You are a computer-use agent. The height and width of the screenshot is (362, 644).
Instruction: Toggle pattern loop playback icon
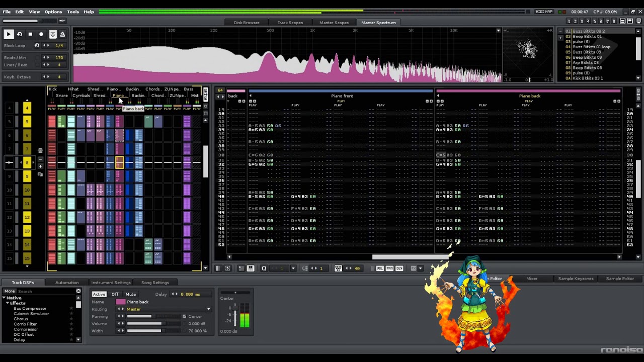pos(19,34)
